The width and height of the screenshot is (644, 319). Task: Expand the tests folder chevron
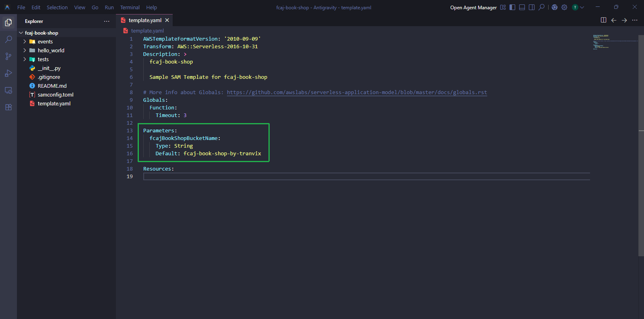[x=25, y=59]
